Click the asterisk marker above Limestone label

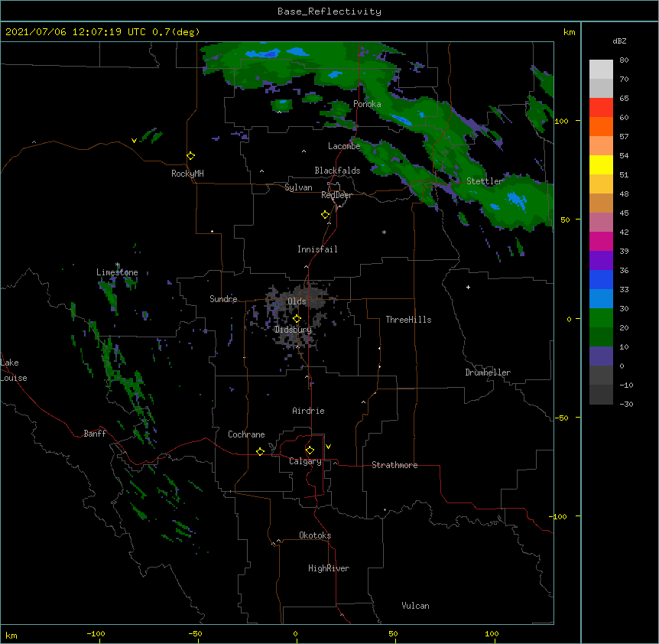tap(118, 265)
